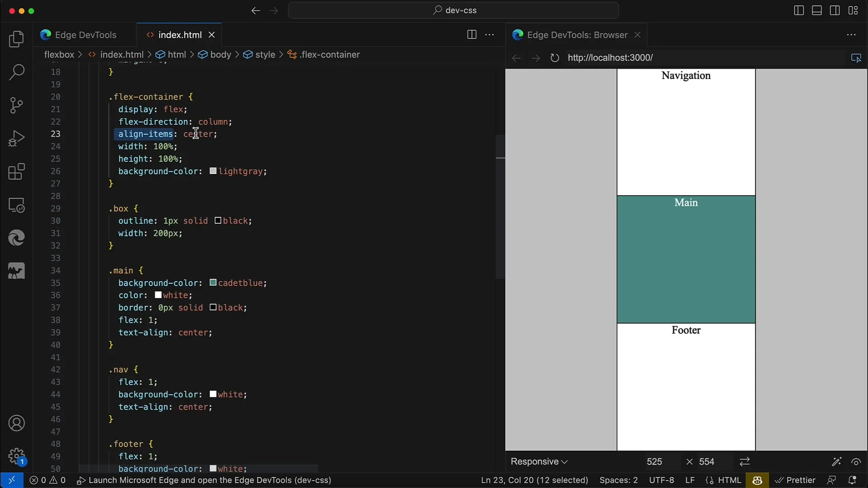Image resolution: width=868 pixels, height=488 pixels.
Task: Toggle the breadcrumb body element
Action: pyautogui.click(x=221, y=54)
